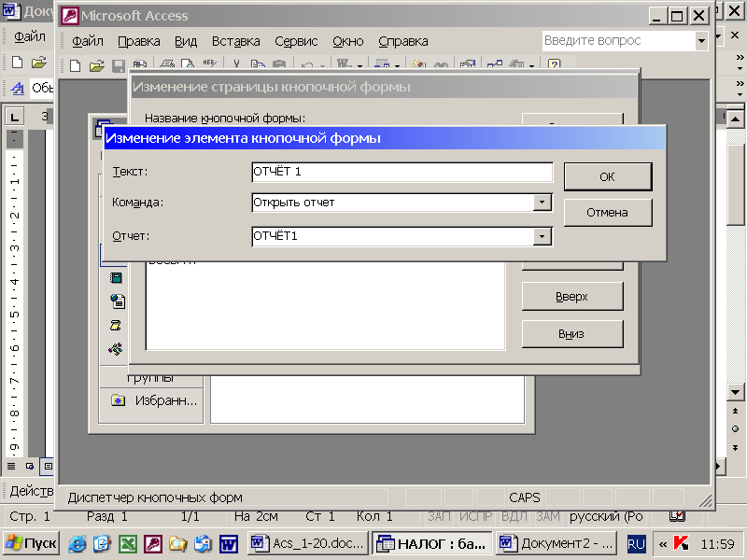Open Файл menu in Word window
Screen dimensions: 747x560
(30, 36)
